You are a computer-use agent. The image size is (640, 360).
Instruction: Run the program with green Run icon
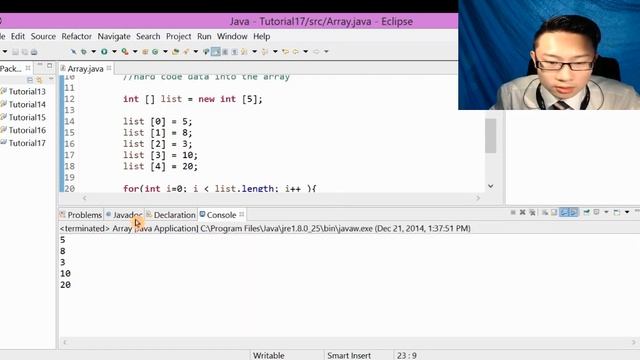(x=104, y=52)
